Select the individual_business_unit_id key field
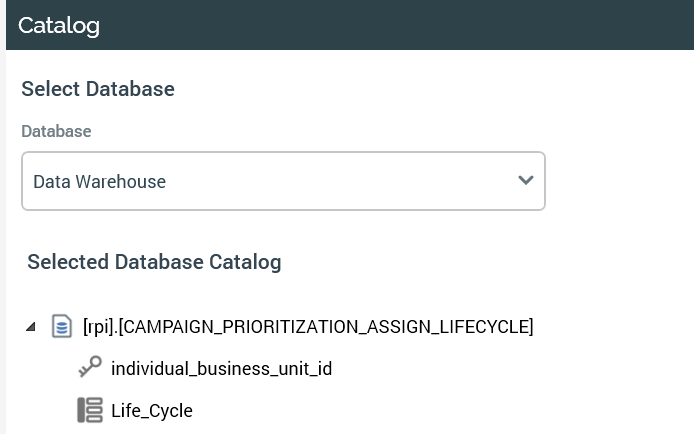Viewport: 694px width, 434px height. click(221, 369)
